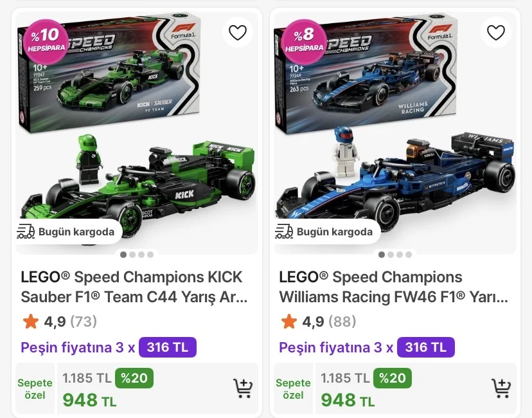Click truck icon on KICK Sauber card
Image resolution: width=532 pixels, height=418 pixels.
[26, 232]
